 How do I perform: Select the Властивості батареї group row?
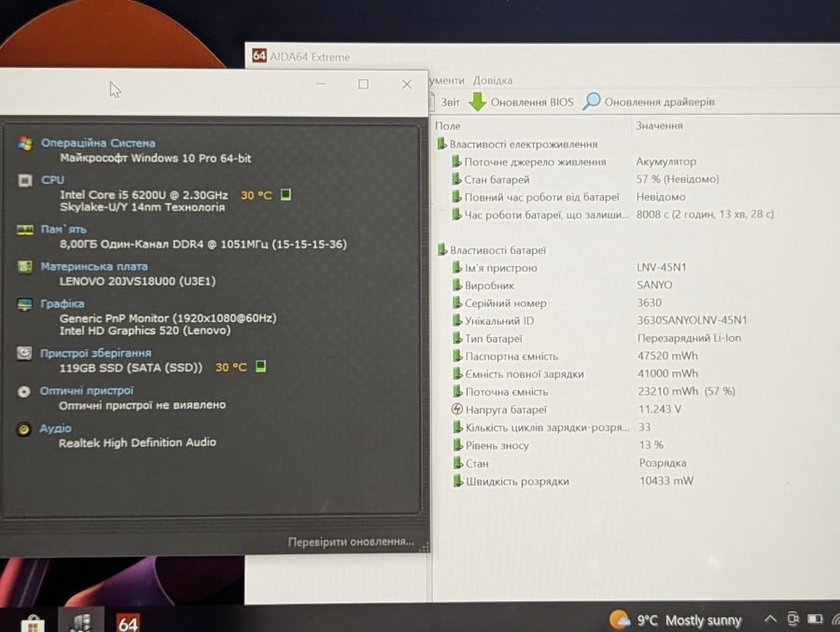[x=492, y=250]
